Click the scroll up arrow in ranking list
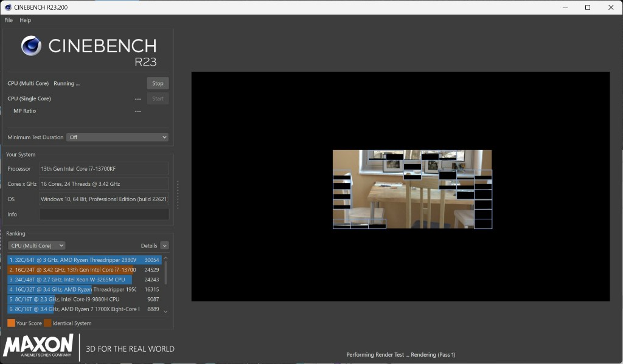This screenshot has height=364, width=623. pos(165,259)
